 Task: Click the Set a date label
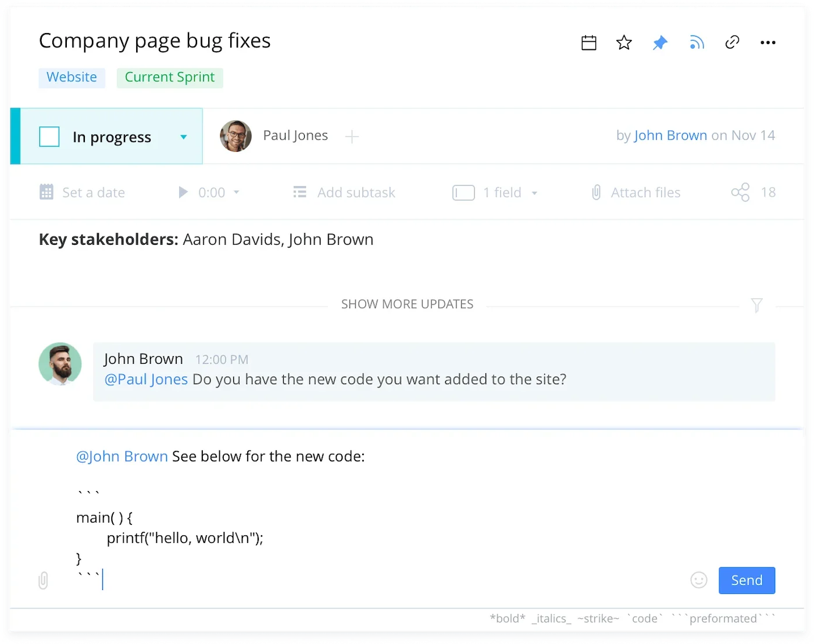tap(94, 192)
